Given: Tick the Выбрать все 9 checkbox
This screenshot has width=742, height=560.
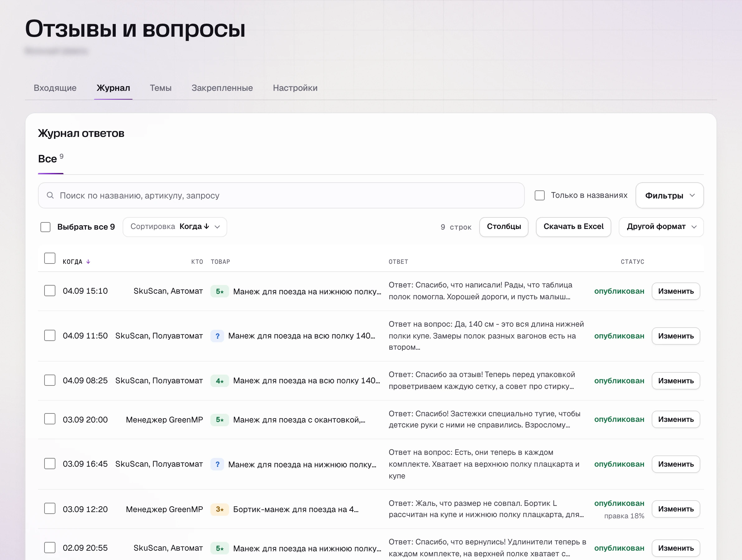Looking at the screenshot, I should click(45, 227).
